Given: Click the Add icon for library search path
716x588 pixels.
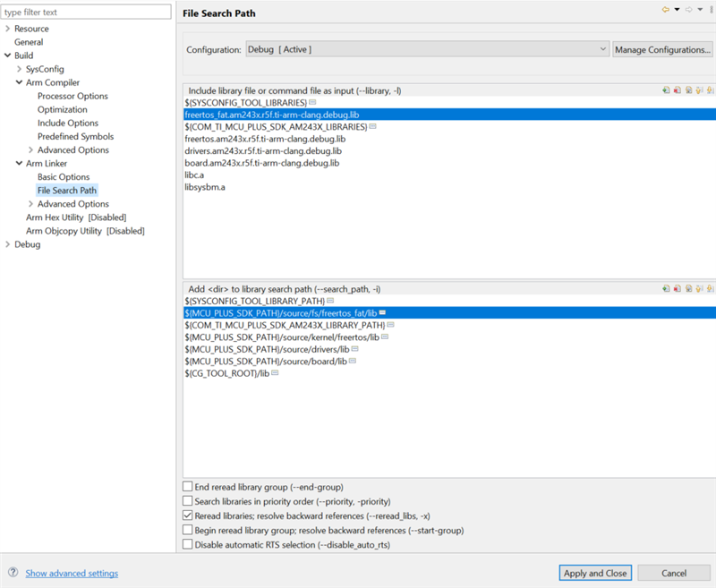Looking at the screenshot, I should (666, 288).
